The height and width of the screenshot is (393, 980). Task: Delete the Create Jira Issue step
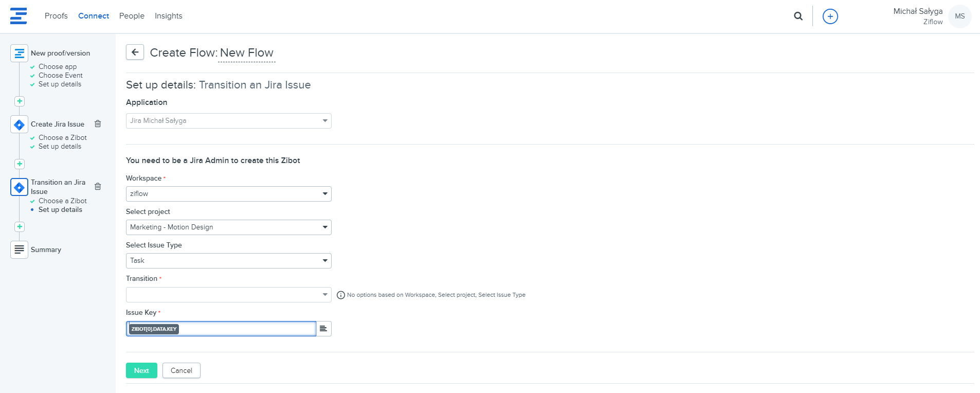pyautogui.click(x=98, y=124)
